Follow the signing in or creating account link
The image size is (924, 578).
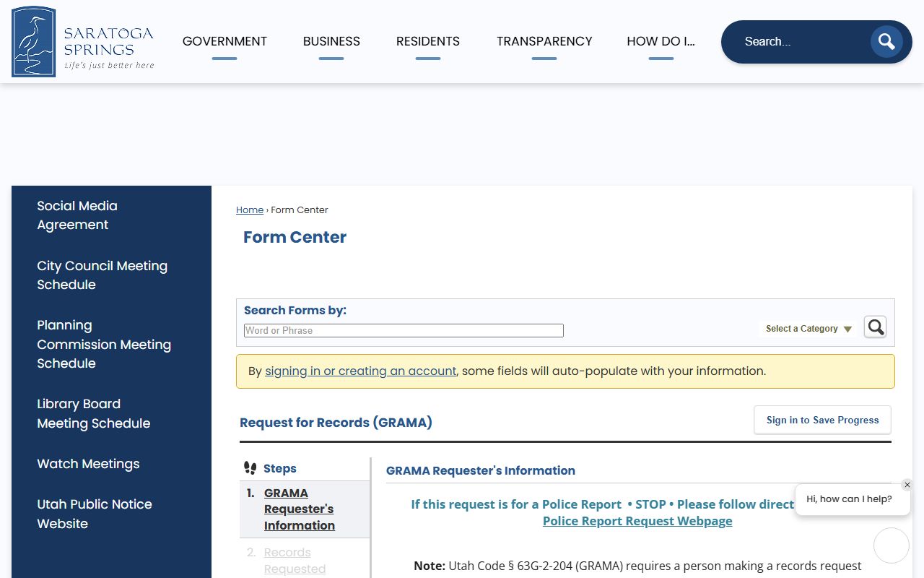point(360,371)
